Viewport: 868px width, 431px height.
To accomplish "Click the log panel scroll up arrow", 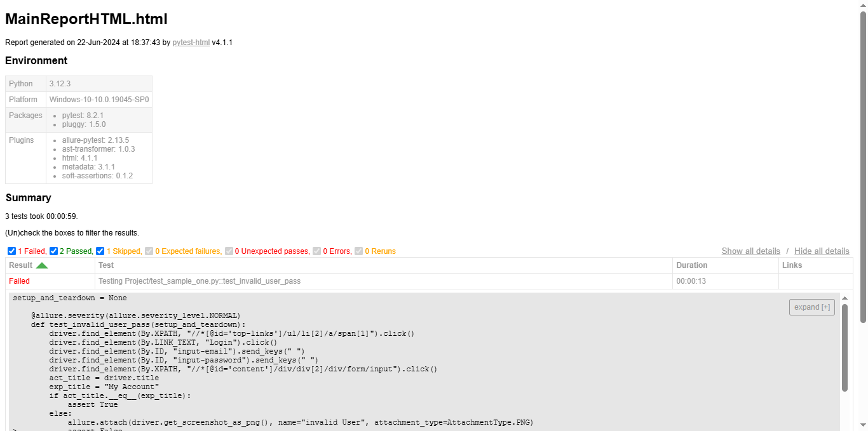I will click(x=844, y=297).
